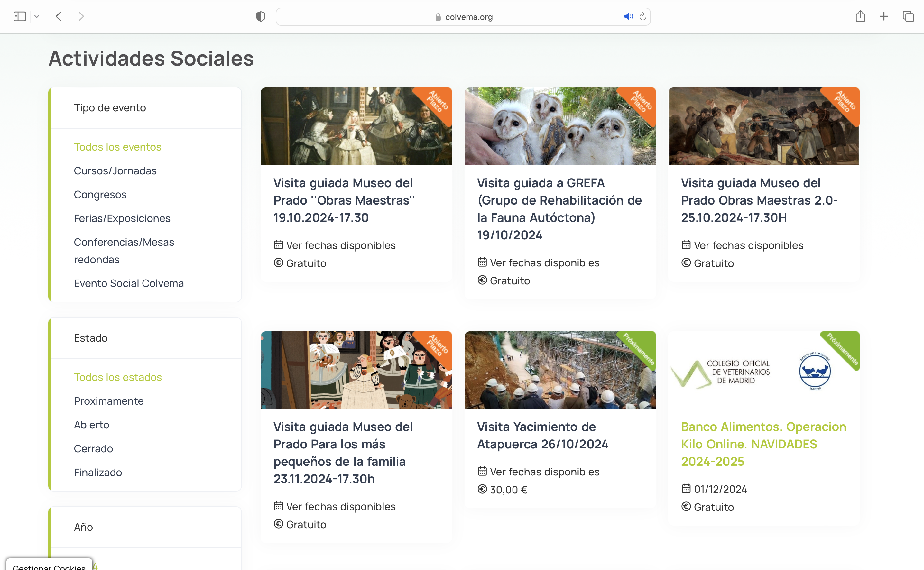Click the Atapuerca excavation site thumbnail
The width and height of the screenshot is (924, 570).
(560, 370)
